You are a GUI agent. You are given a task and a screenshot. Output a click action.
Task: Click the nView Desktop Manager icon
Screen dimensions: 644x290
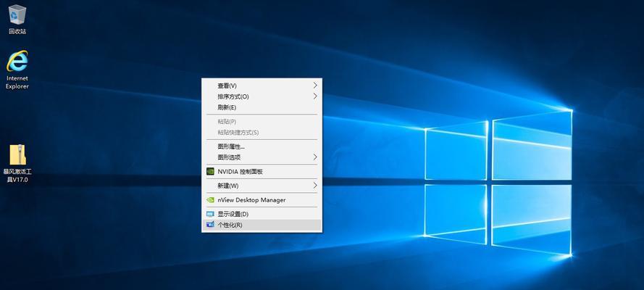[210, 200]
